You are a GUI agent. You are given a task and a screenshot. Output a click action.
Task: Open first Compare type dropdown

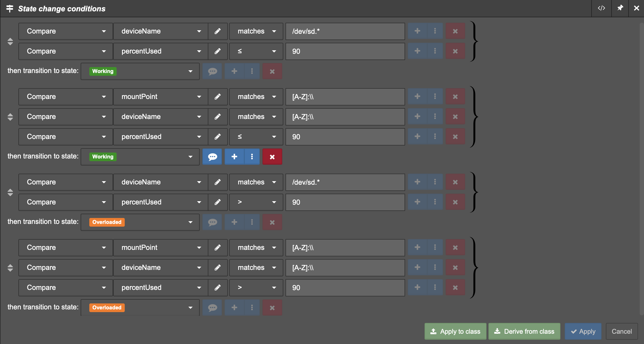click(x=65, y=31)
